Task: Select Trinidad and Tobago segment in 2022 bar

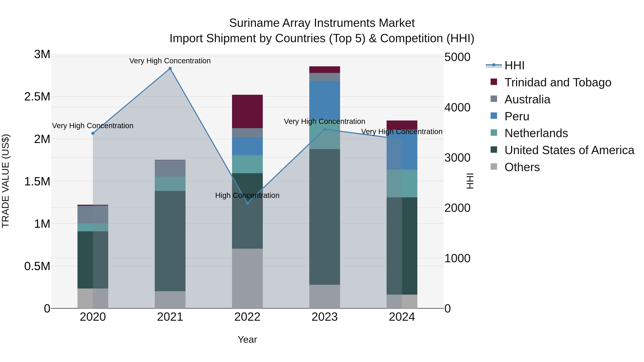Action: click(247, 111)
